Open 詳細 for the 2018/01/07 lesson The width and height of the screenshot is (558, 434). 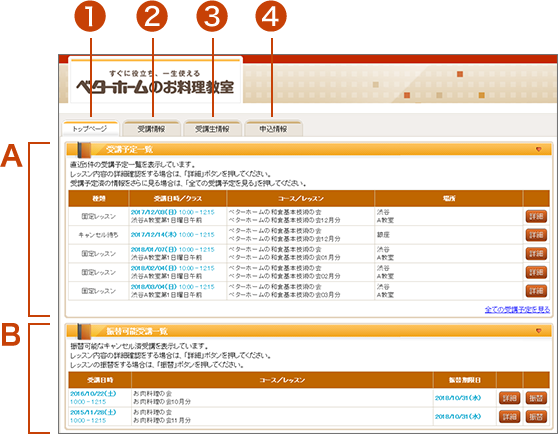(536, 254)
